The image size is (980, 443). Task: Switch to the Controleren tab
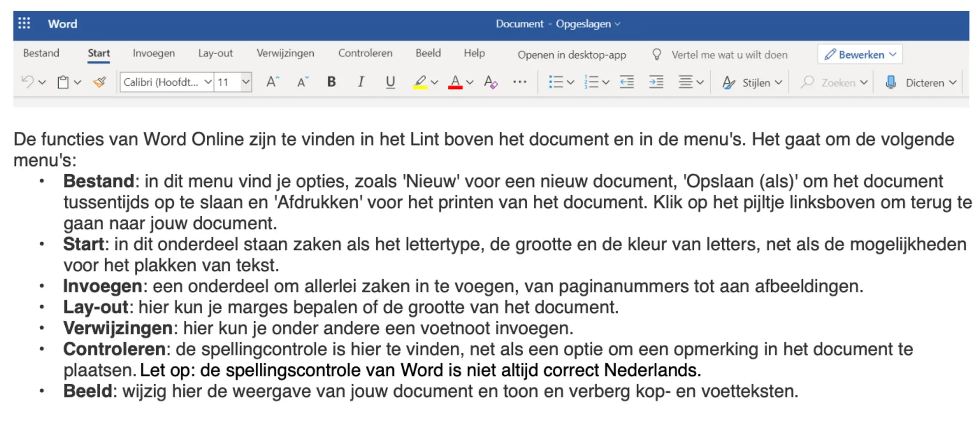[365, 53]
